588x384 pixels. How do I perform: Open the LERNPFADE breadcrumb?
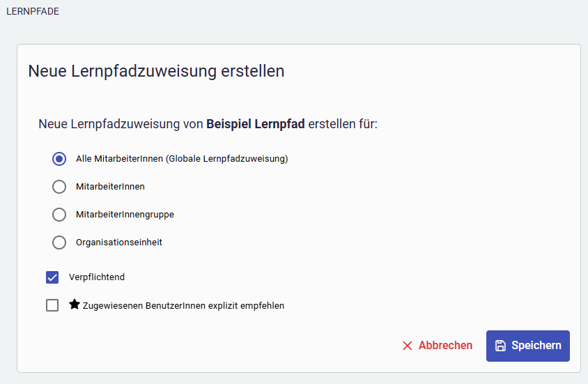point(32,11)
